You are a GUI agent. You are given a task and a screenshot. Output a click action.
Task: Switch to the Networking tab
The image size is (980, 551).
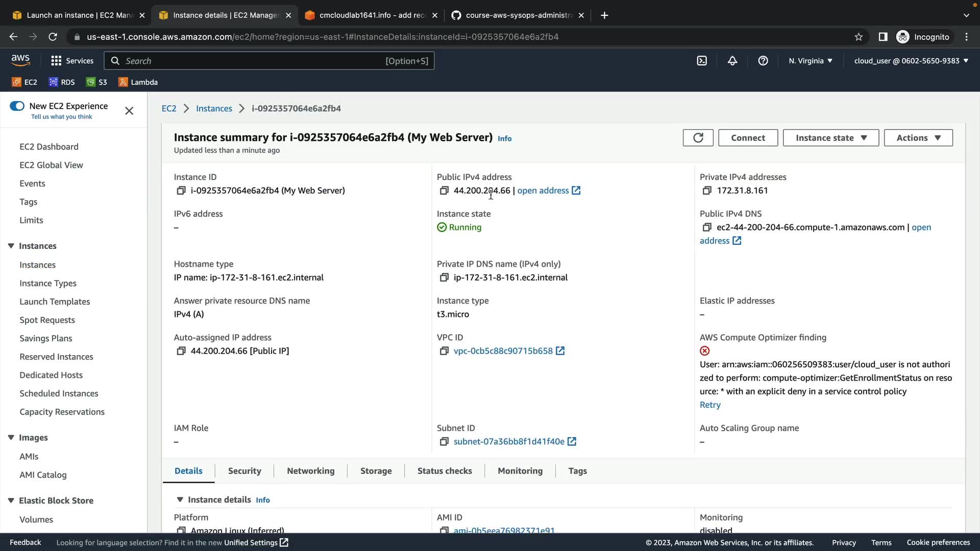(x=310, y=471)
